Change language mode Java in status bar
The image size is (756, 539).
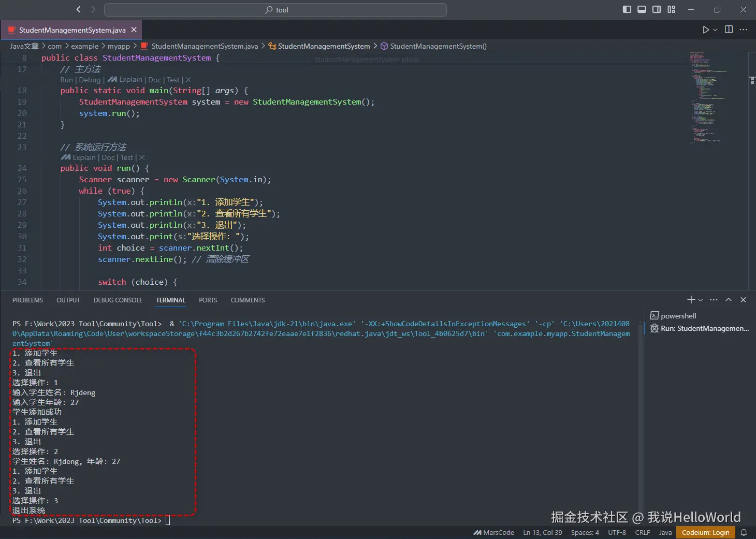click(x=665, y=533)
